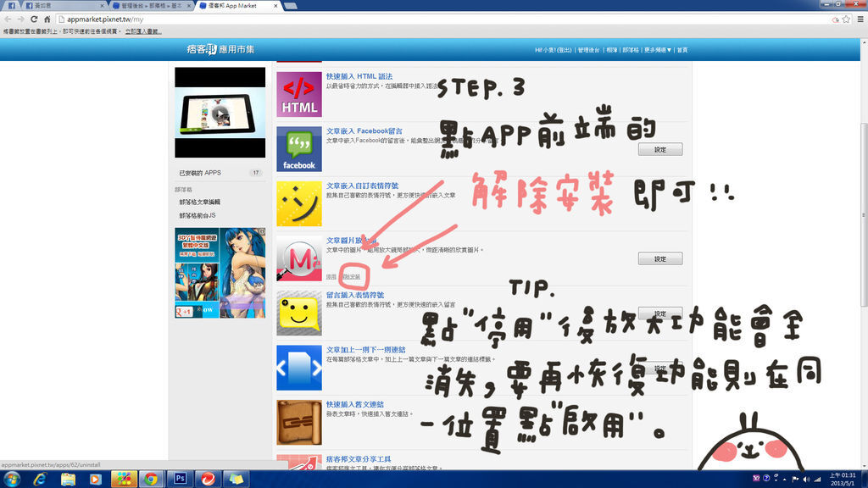The width and height of the screenshot is (868, 488).
Task: Click the 部落格 header link
Action: [631, 50]
